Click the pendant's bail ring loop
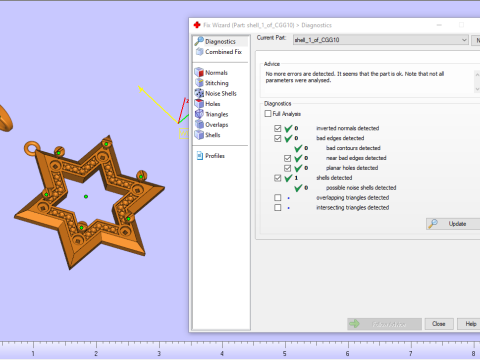 point(32,148)
